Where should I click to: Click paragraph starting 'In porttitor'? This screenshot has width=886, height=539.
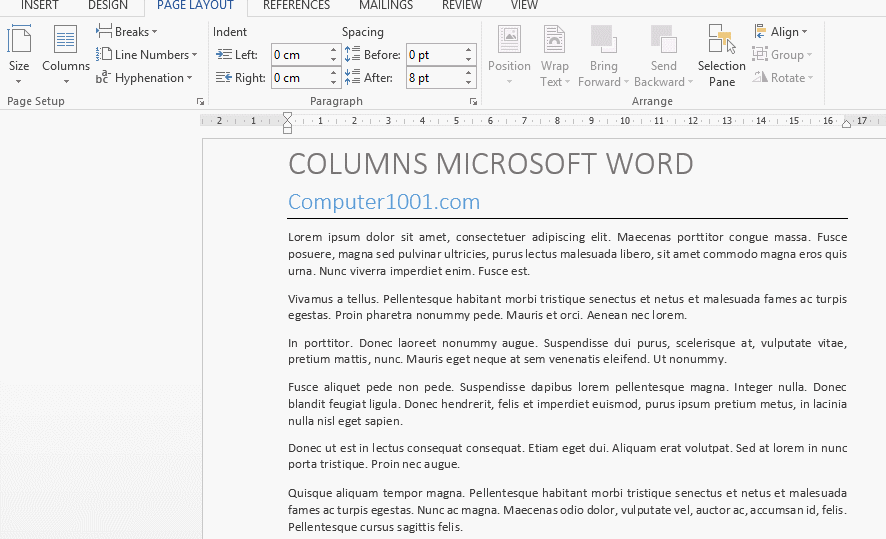pyautogui.click(x=567, y=351)
